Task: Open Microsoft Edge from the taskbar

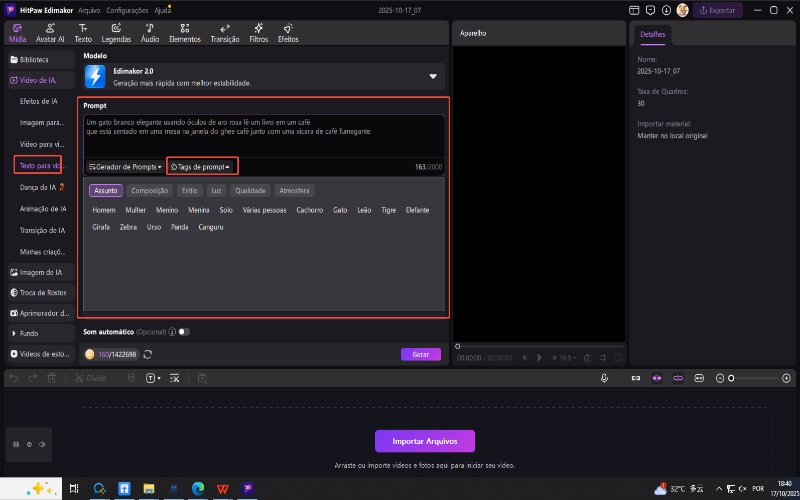Action: coord(198,488)
